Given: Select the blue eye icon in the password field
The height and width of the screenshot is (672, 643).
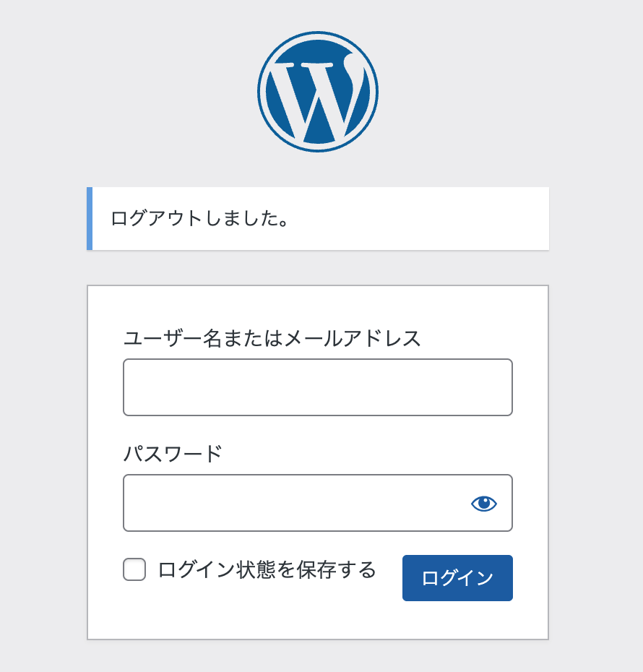Looking at the screenshot, I should [483, 503].
